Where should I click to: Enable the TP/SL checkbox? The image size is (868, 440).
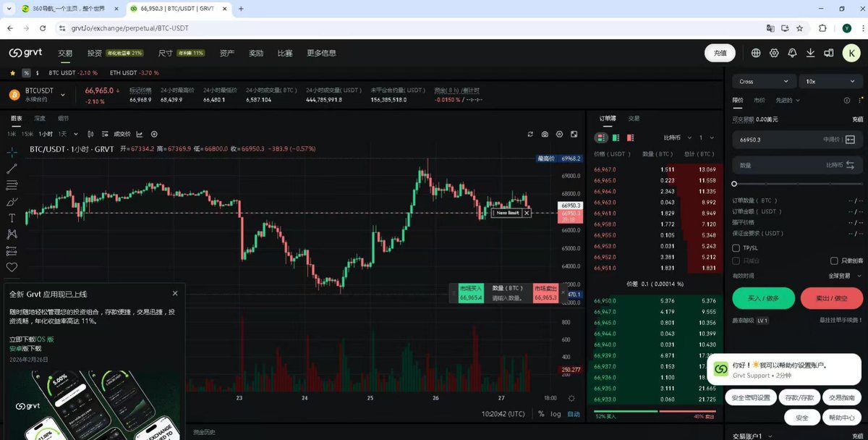[736, 247]
